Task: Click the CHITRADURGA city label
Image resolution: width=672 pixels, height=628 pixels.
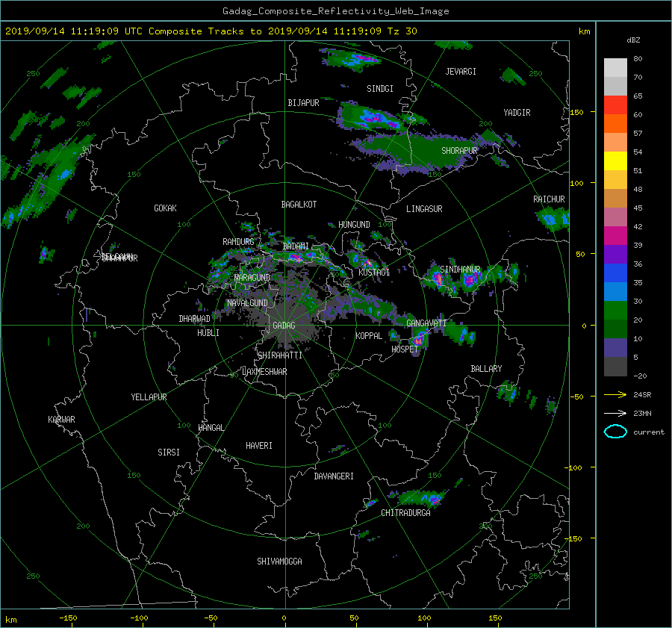Action: click(x=405, y=513)
